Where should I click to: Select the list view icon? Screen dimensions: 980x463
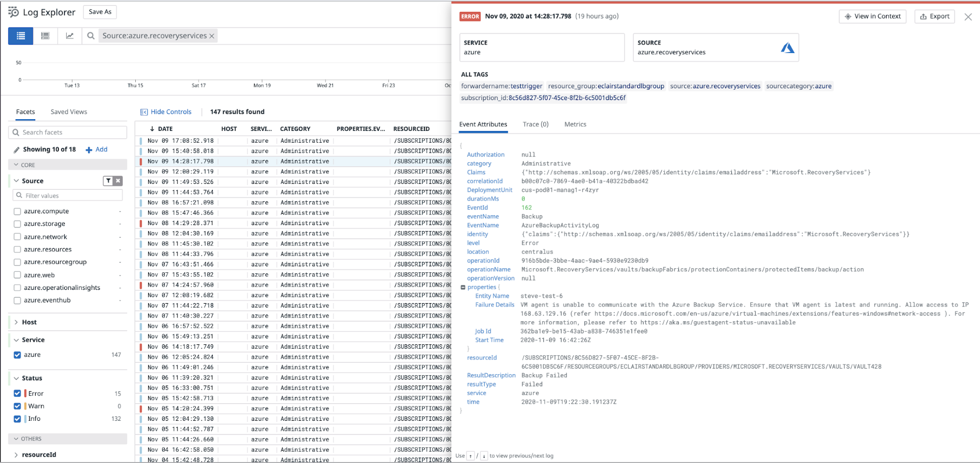coord(20,35)
